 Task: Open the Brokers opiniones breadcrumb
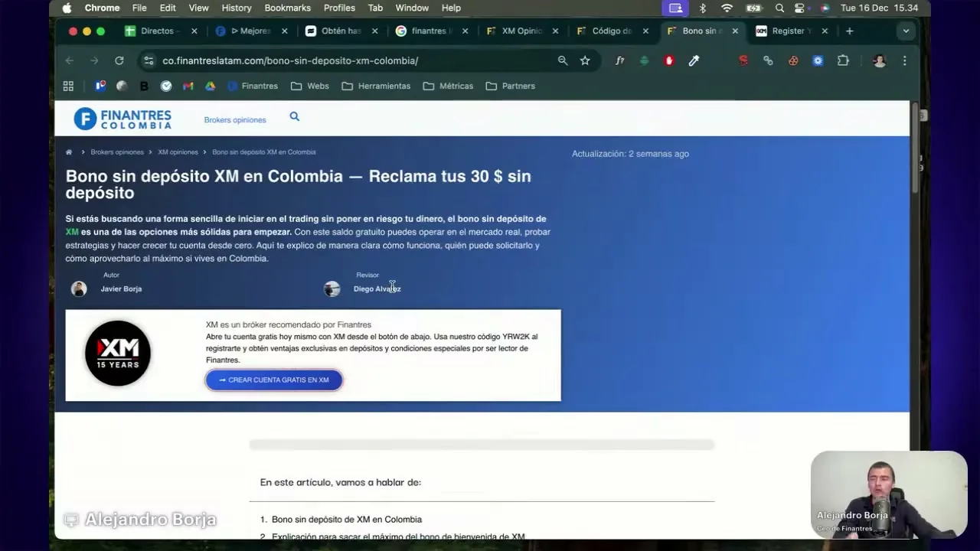(117, 152)
